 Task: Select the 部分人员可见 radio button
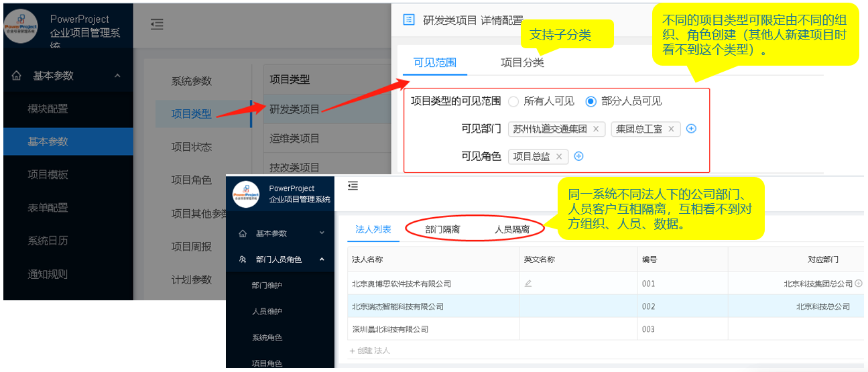591,102
